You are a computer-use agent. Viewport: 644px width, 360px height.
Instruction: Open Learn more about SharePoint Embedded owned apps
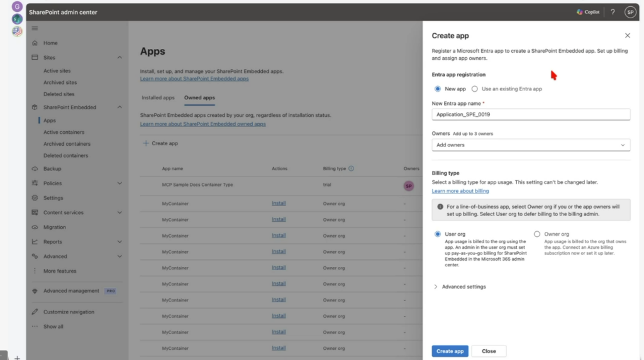(x=203, y=124)
